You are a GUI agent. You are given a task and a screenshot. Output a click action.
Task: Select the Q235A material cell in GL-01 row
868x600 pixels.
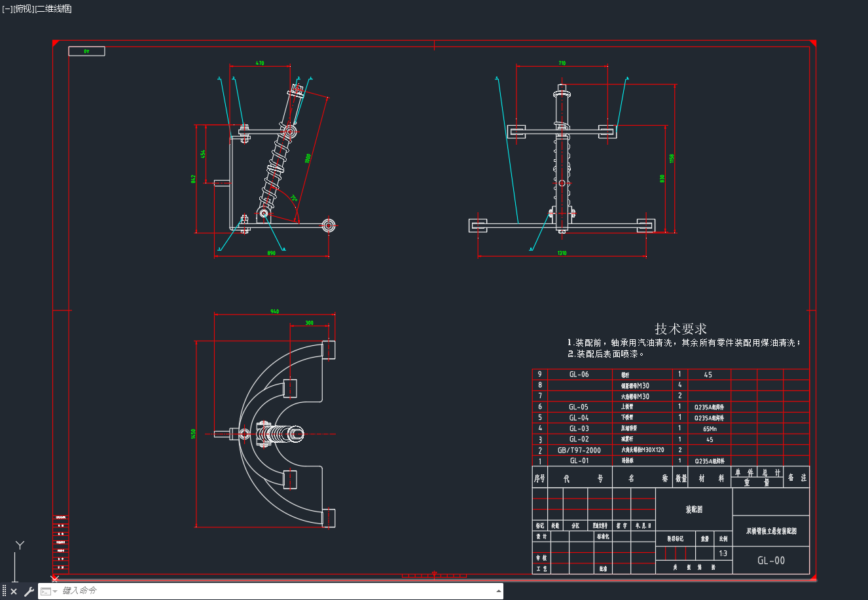coord(710,461)
